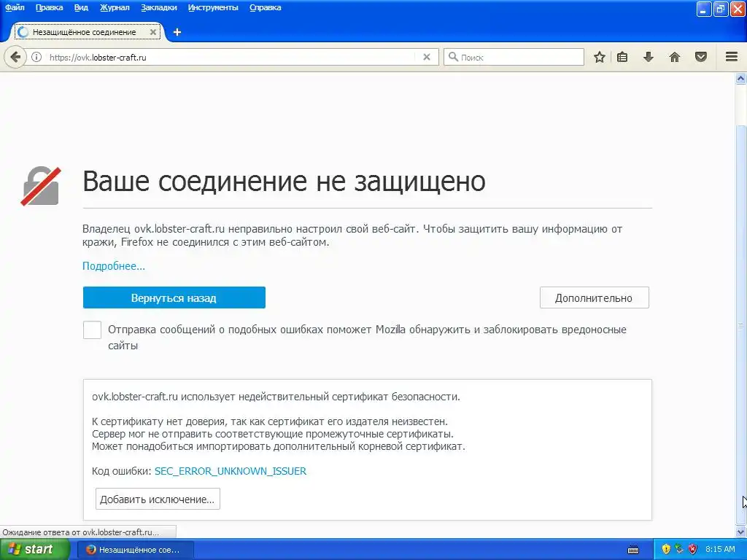Select the Firefox taskbar window button
The image size is (747, 560).
[135, 550]
